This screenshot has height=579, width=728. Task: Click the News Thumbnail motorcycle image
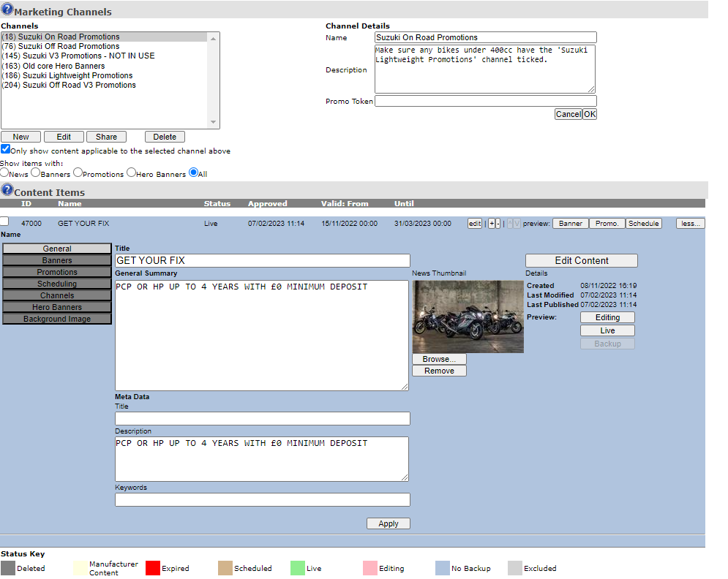pyautogui.click(x=468, y=317)
